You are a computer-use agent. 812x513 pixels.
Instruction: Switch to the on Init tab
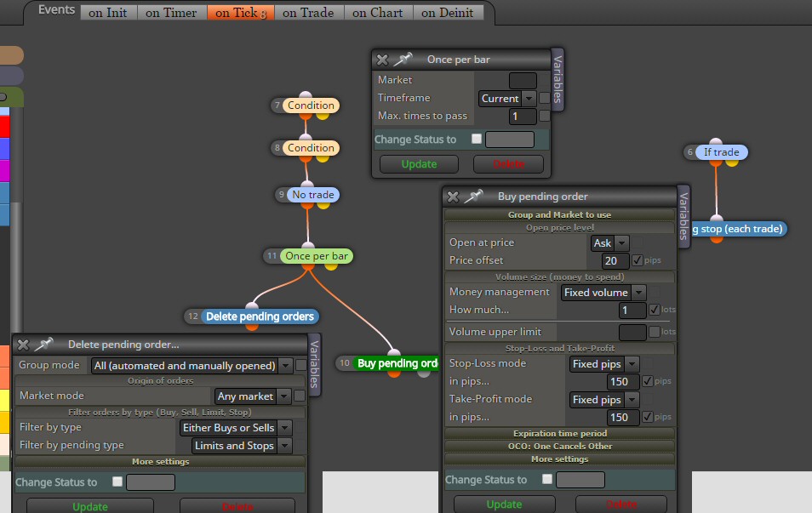(108, 13)
